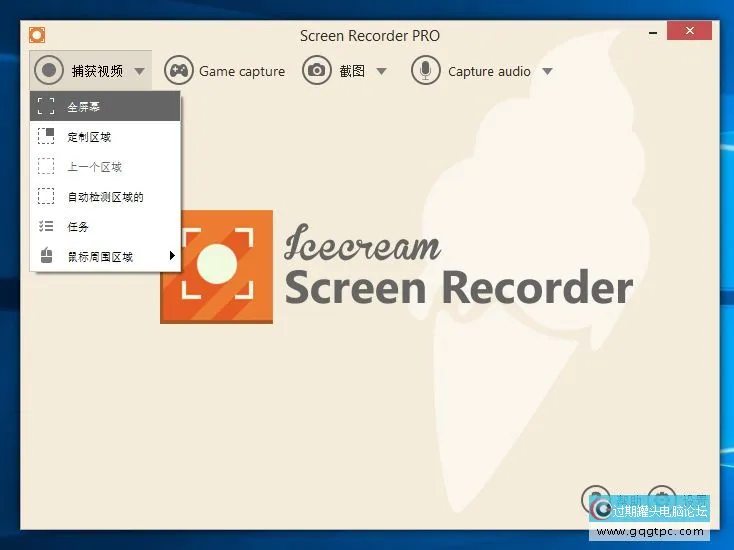The height and width of the screenshot is (550, 734).
Task: Click the Icecream Screen Recorder logo
Action: pos(216,266)
